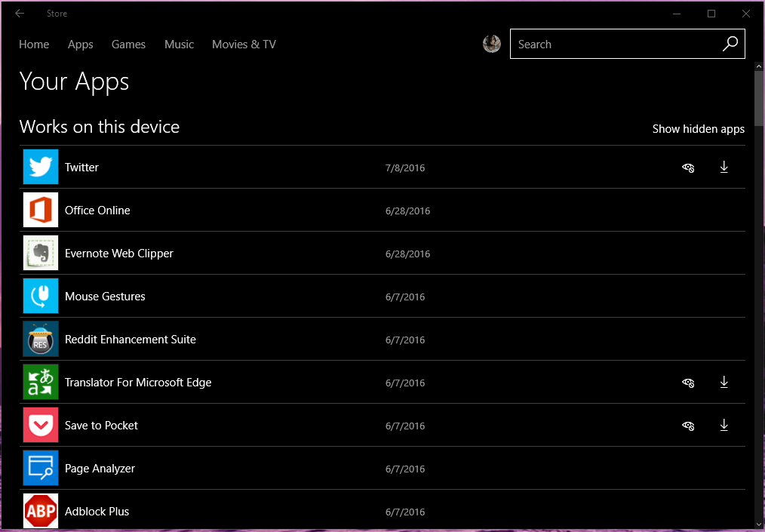Image resolution: width=765 pixels, height=532 pixels.
Task: Show hidden apps
Action: [x=698, y=129]
